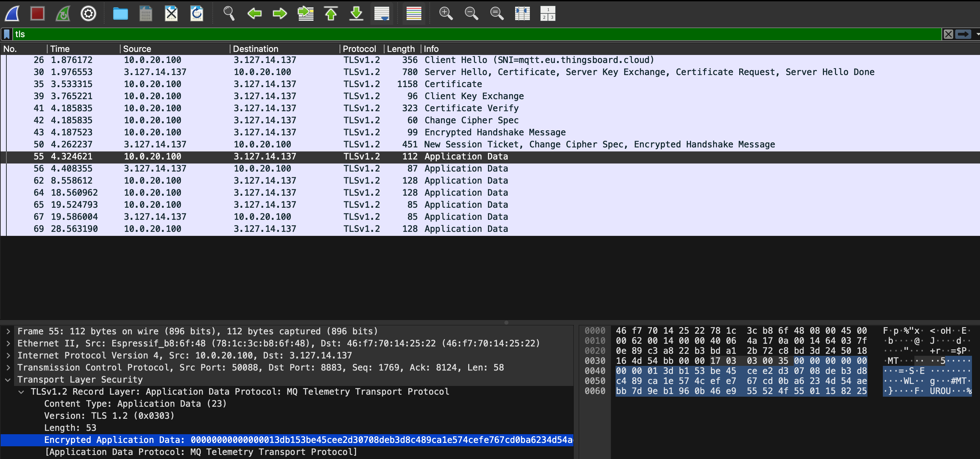Close this capture file
This screenshot has width=980, height=459.
(x=171, y=14)
